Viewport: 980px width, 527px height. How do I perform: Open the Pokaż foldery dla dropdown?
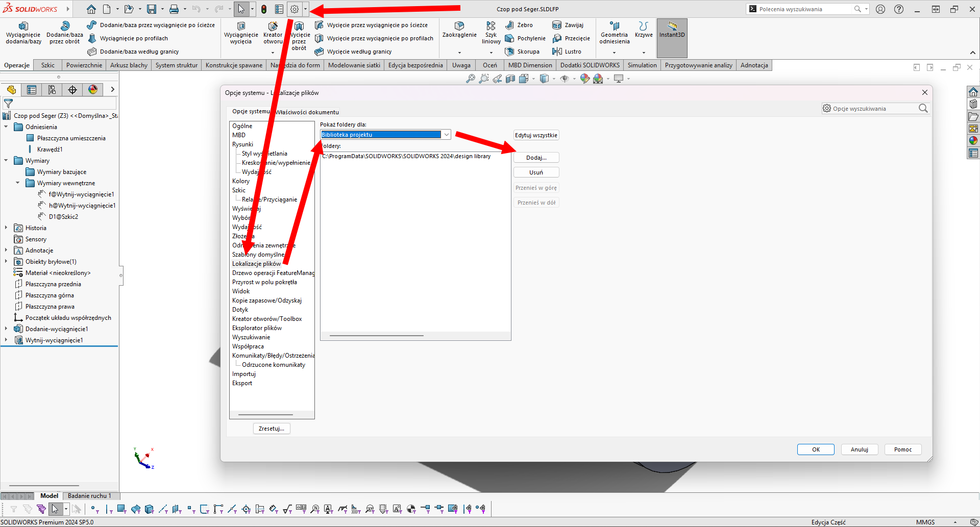coord(446,135)
